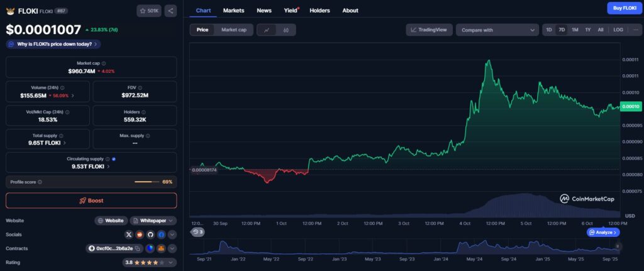Click the Buy FLOKI button

(623, 8)
